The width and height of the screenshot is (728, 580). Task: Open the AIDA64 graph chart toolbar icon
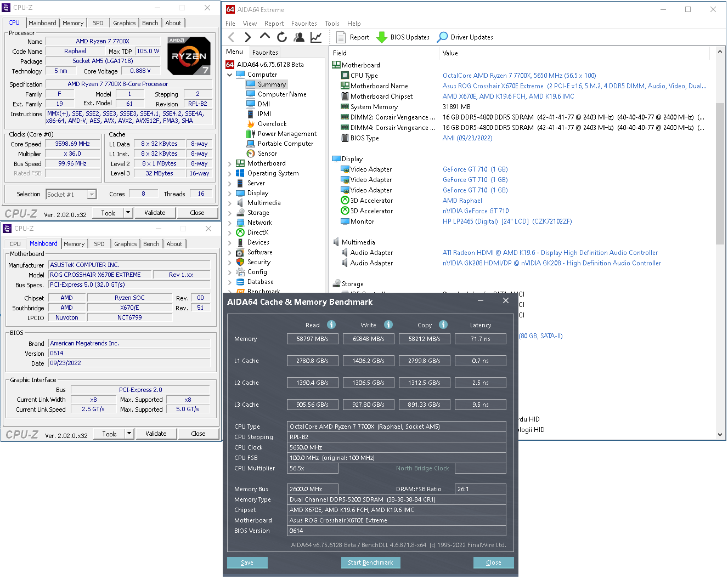316,37
